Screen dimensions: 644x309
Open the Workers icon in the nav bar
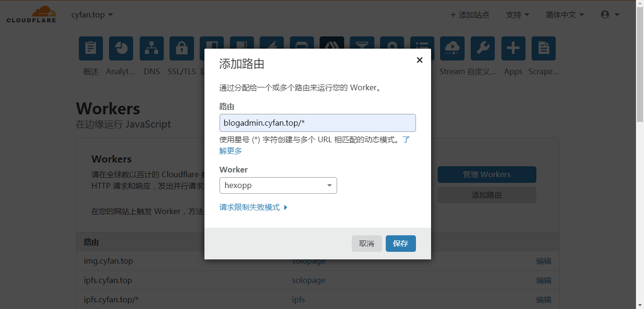point(332,43)
